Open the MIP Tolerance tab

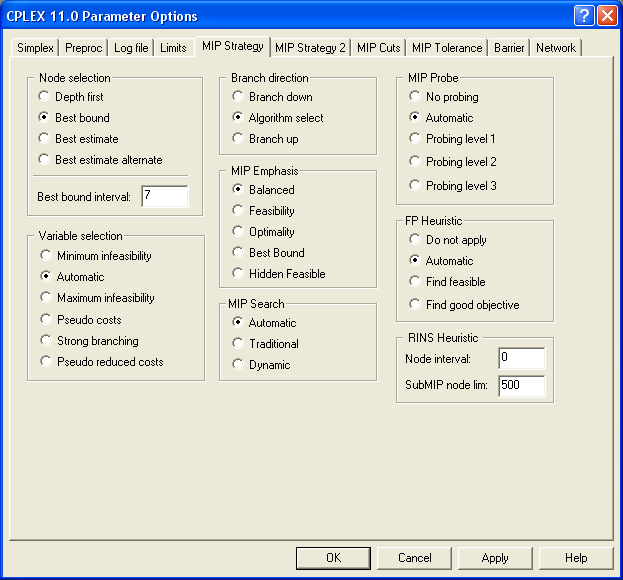pos(447,48)
